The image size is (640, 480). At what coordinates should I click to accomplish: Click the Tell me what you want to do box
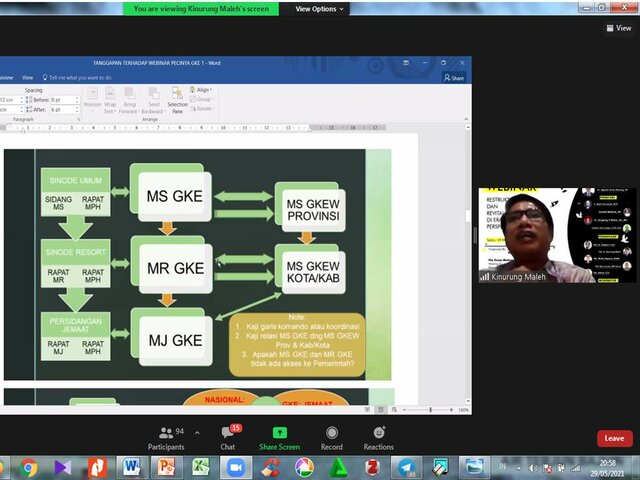tap(77, 78)
